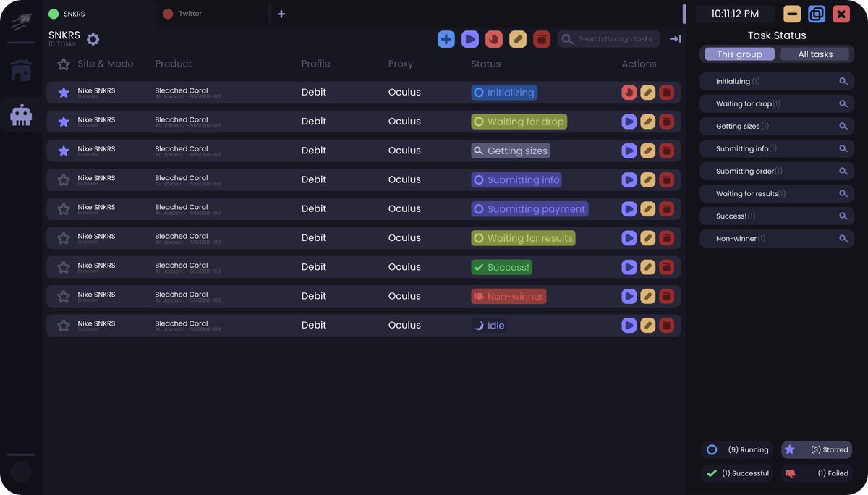Start the Submitting info task
The height and width of the screenshot is (495, 868).
click(x=629, y=179)
